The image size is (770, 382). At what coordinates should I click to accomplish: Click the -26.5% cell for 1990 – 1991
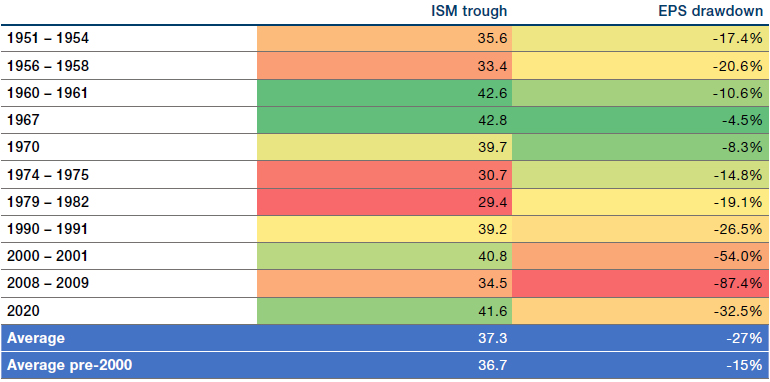(x=641, y=229)
